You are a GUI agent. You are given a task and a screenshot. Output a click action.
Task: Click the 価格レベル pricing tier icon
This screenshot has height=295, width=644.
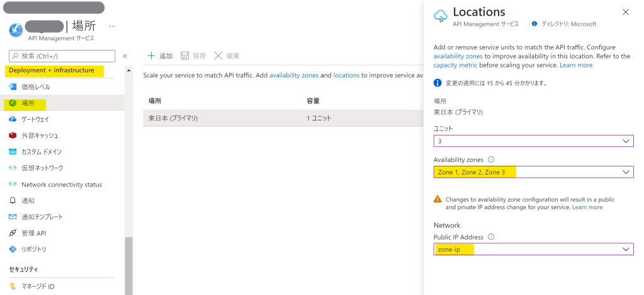click(13, 87)
